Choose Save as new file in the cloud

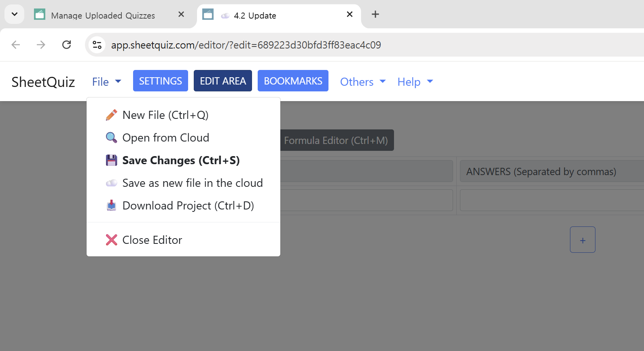click(x=192, y=183)
